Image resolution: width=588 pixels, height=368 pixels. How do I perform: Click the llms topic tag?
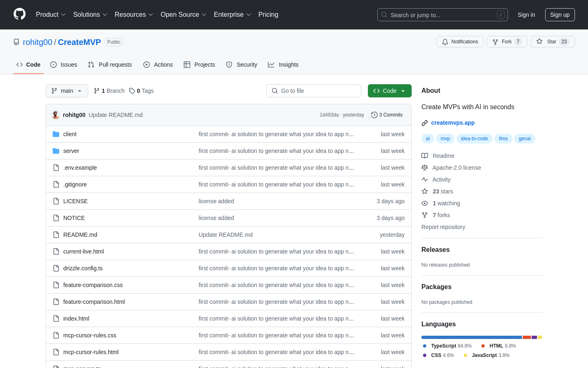(x=503, y=139)
